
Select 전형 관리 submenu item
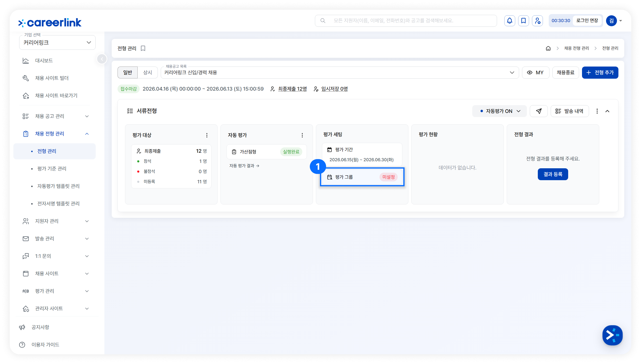(54, 151)
